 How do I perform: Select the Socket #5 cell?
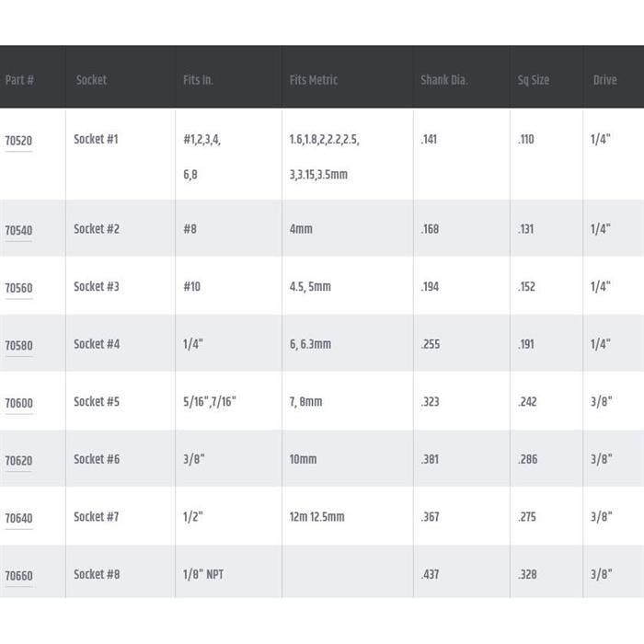(x=97, y=402)
